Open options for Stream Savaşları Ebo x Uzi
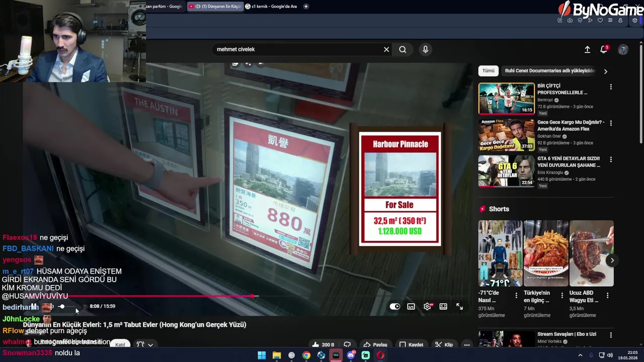 (x=611, y=335)
